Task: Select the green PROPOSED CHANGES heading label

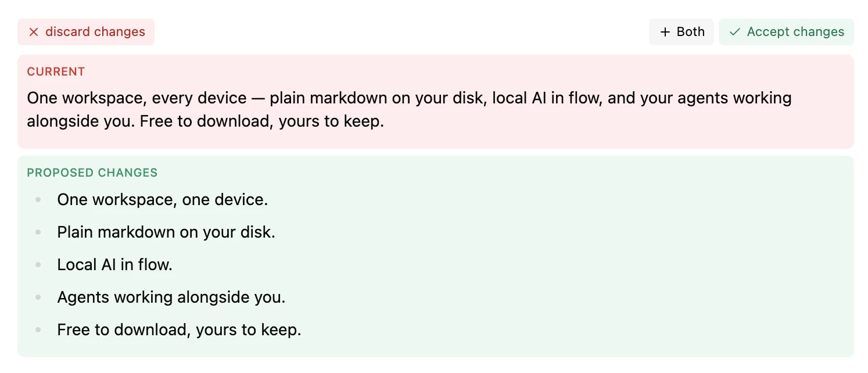Action: 92,173
